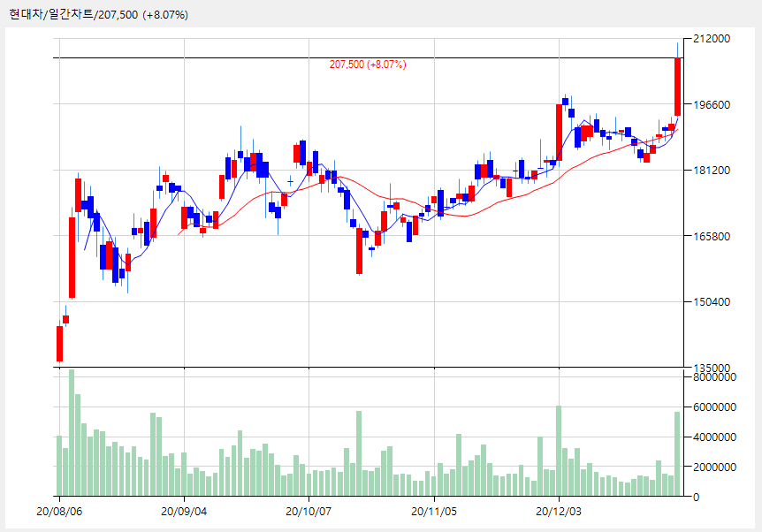Click the 20/12/03 date label
762x532 pixels.
[x=559, y=512]
